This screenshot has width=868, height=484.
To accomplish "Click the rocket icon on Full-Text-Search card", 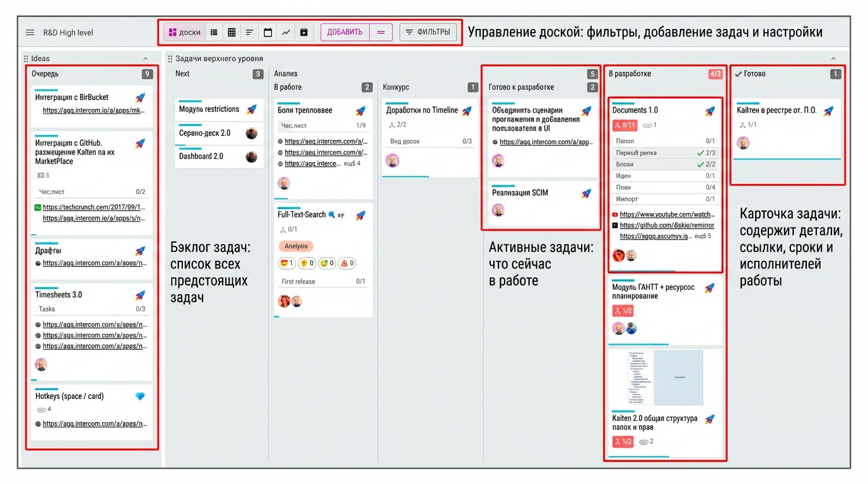I will [x=360, y=216].
